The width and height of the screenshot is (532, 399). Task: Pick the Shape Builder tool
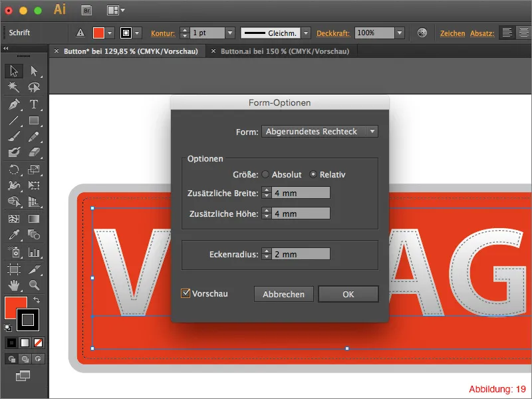(x=14, y=201)
